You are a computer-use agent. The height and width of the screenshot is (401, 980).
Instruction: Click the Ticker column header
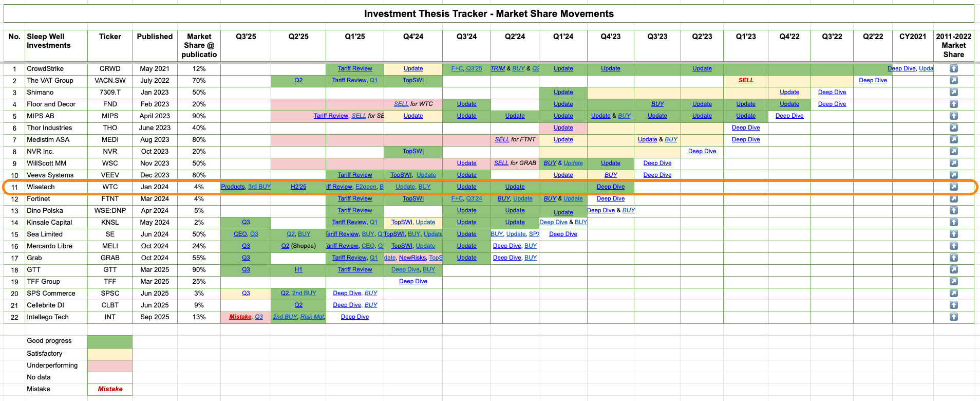pos(110,45)
